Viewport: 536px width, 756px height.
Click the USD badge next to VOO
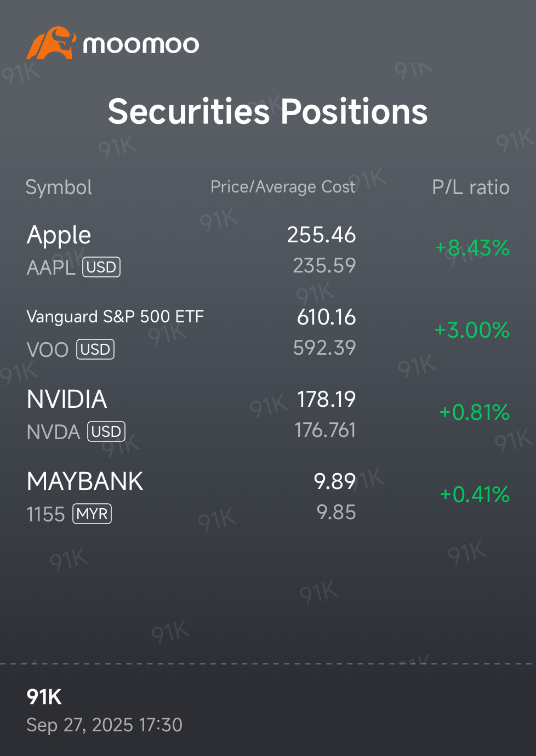coord(95,349)
